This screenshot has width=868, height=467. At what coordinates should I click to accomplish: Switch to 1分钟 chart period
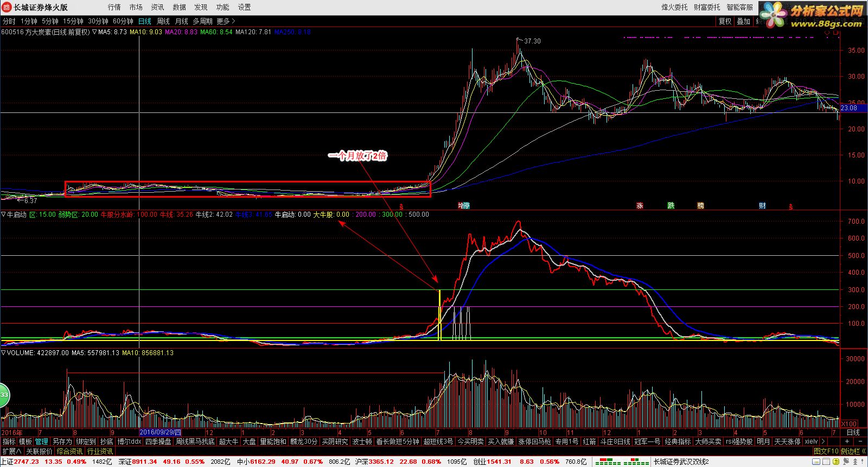(x=29, y=21)
